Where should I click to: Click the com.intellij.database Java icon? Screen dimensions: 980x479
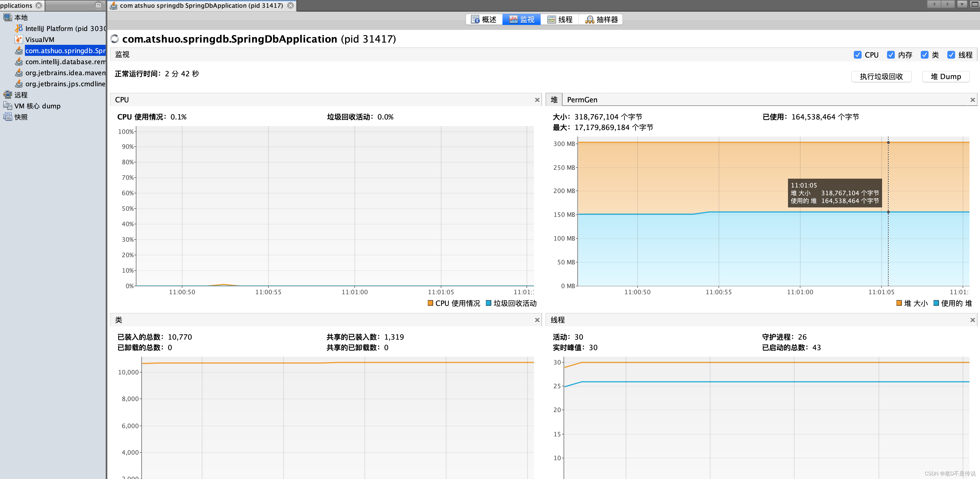tap(19, 61)
